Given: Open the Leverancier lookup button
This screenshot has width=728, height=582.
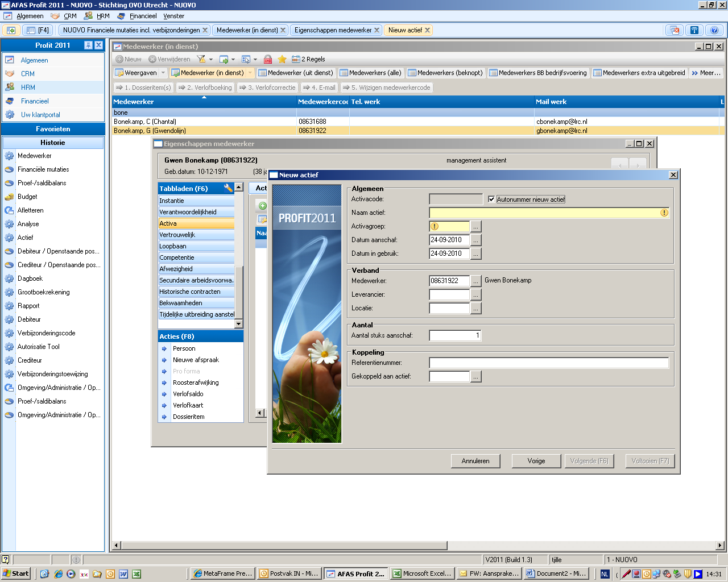Looking at the screenshot, I should tap(476, 294).
